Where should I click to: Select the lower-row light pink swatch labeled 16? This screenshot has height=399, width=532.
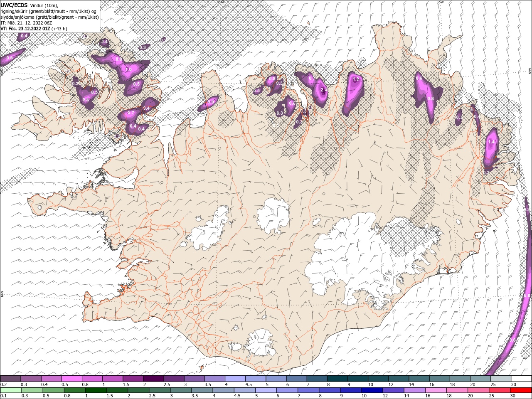[435, 390]
